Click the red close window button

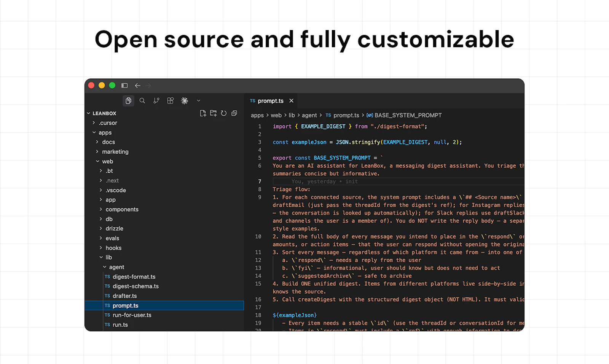[x=91, y=86]
